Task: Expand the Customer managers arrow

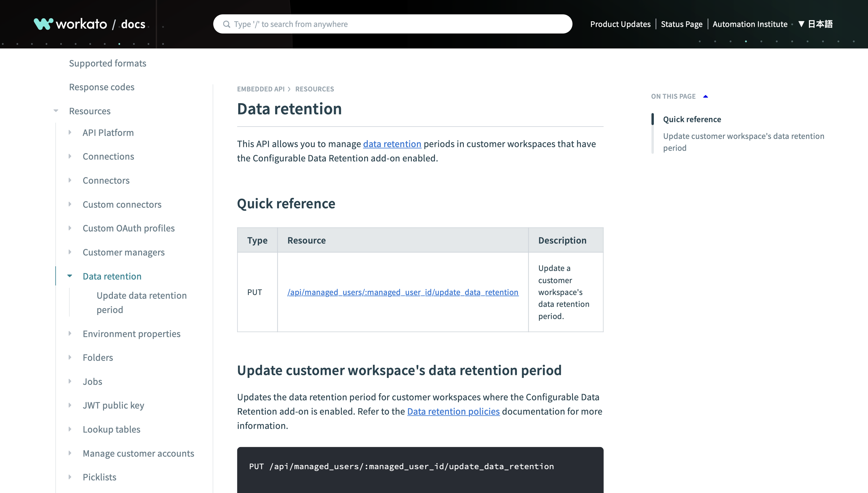Action: coord(70,252)
